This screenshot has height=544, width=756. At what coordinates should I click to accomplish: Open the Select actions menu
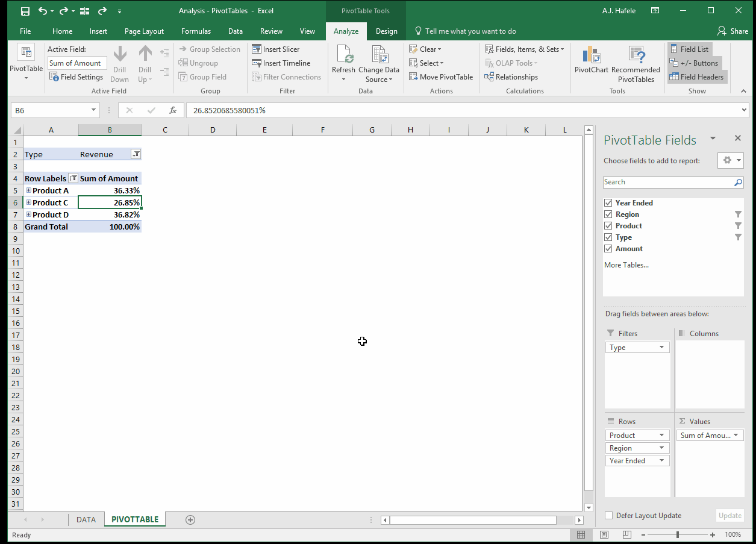[426, 63]
